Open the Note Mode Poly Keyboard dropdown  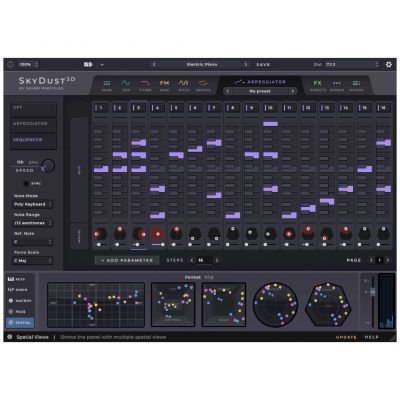33,204
